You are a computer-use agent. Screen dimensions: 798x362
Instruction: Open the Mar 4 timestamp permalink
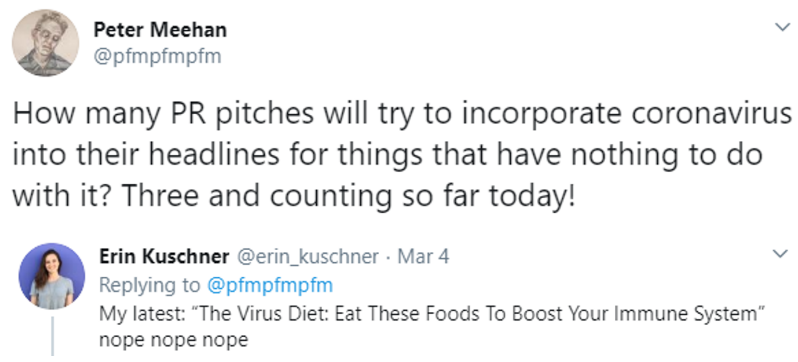click(x=423, y=257)
